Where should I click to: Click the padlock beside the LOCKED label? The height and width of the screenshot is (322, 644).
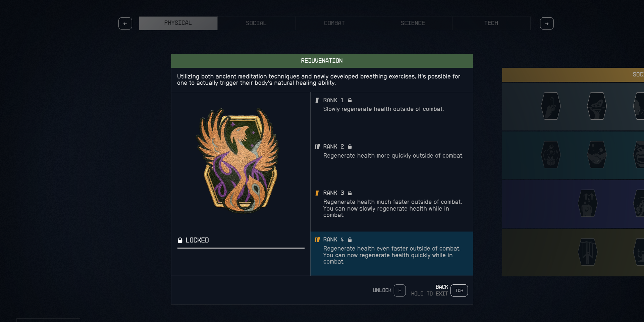coord(180,240)
